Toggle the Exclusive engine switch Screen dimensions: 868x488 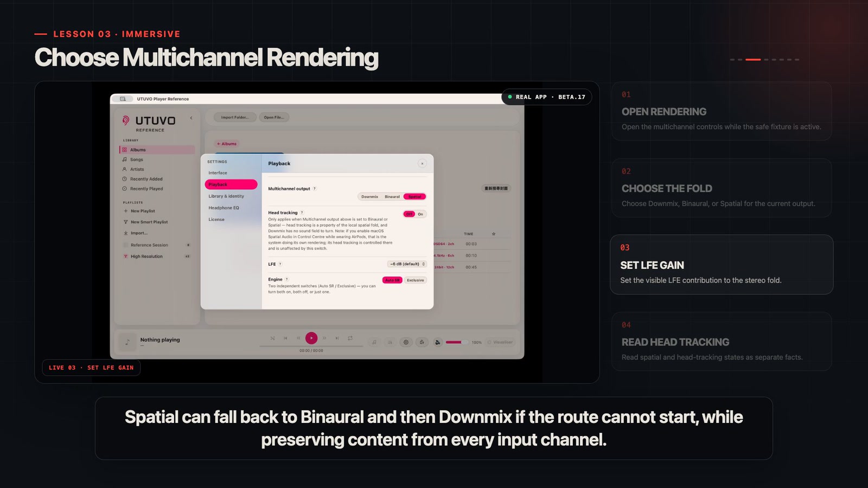[416, 280]
